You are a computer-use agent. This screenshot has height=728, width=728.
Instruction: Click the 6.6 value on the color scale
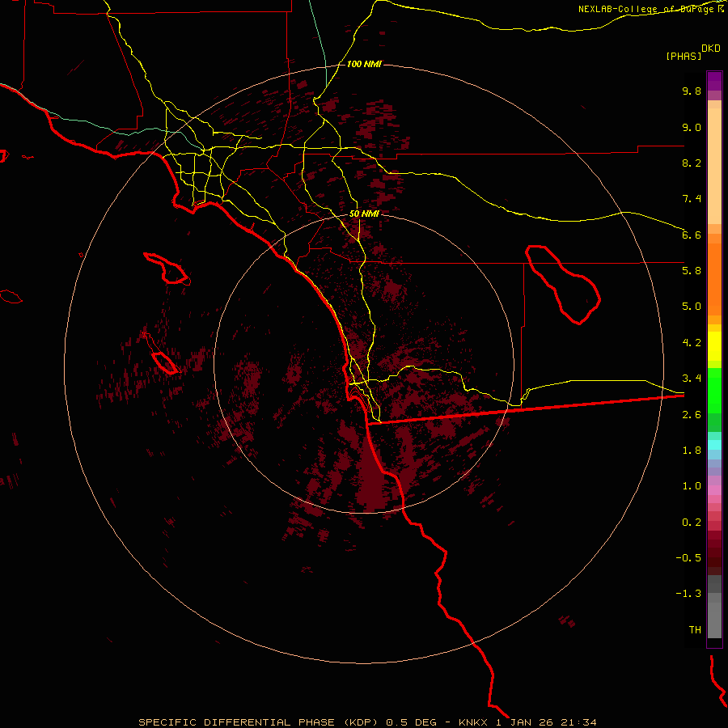(692, 235)
